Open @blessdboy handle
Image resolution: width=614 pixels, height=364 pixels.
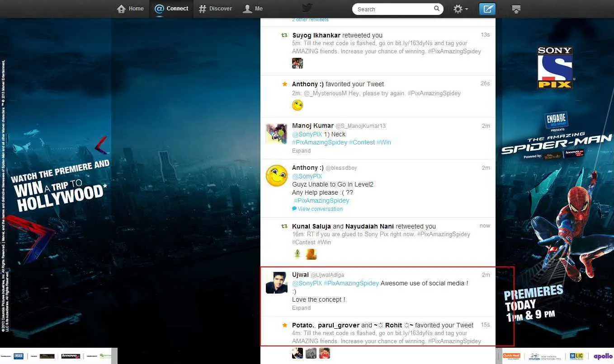(x=341, y=168)
